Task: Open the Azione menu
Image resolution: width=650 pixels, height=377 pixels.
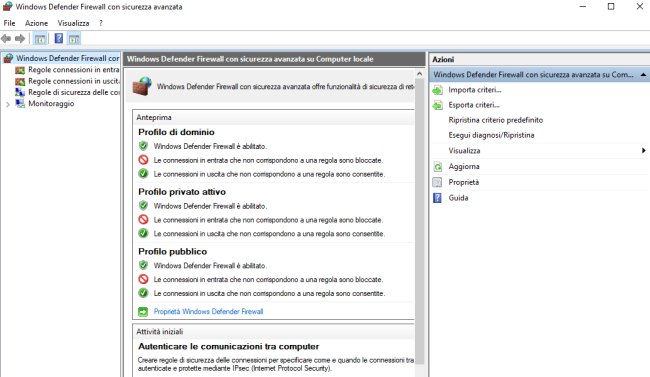Action: click(x=36, y=23)
